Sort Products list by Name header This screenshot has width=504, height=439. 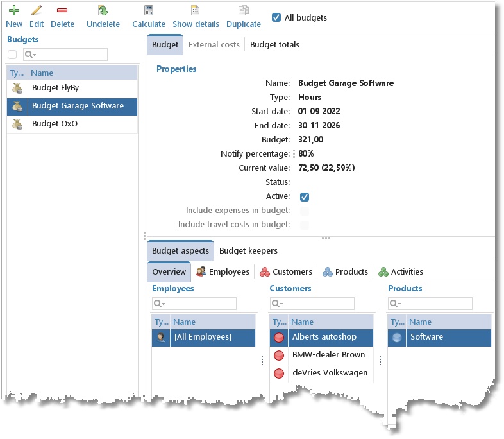point(449,322)
